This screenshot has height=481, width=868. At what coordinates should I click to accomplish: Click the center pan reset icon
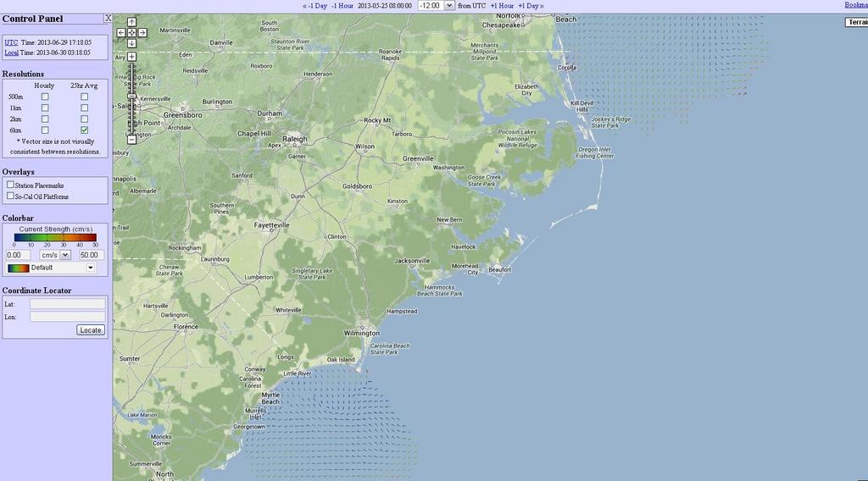(131, 32)
